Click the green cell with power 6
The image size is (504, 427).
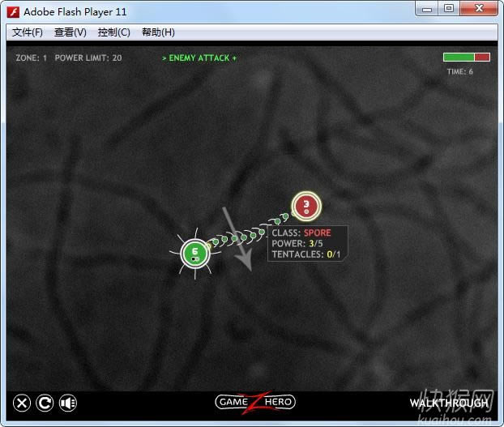(x=194, y=253)
